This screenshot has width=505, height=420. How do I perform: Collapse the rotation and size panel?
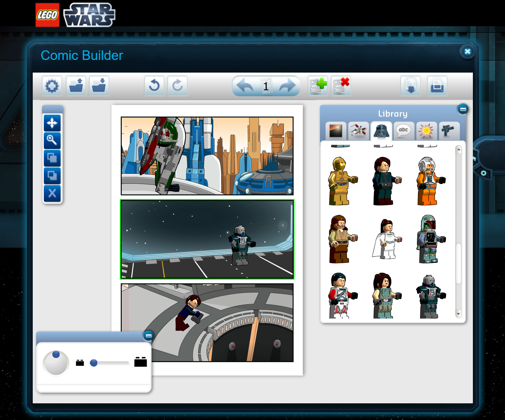149,335
